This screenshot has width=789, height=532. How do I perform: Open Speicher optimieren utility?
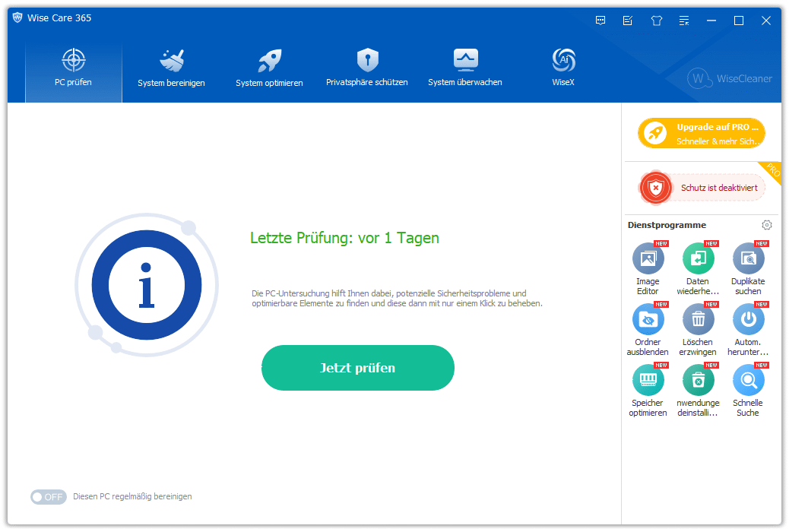[x=648, y=391]
